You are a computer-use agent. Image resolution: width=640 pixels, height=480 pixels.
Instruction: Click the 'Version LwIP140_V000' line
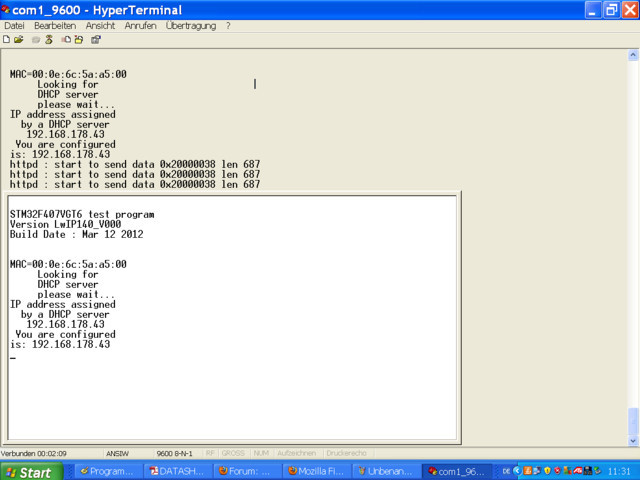click(x=65, y=224)
